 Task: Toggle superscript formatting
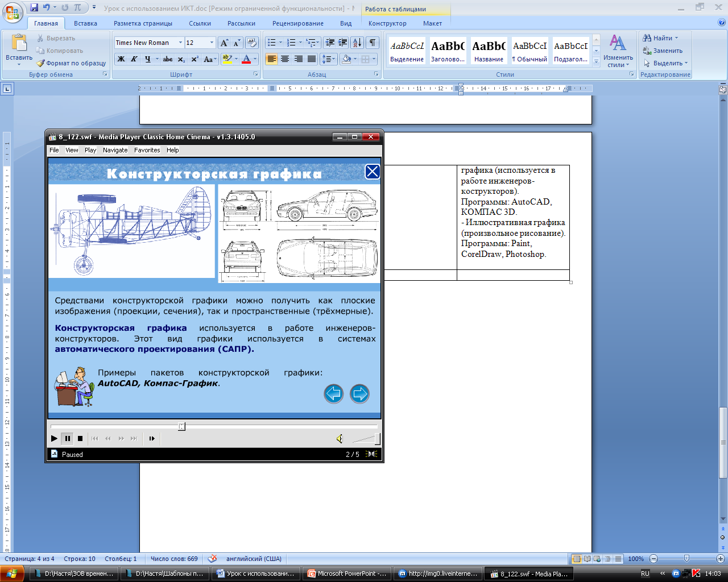click(x=195, y=59)
